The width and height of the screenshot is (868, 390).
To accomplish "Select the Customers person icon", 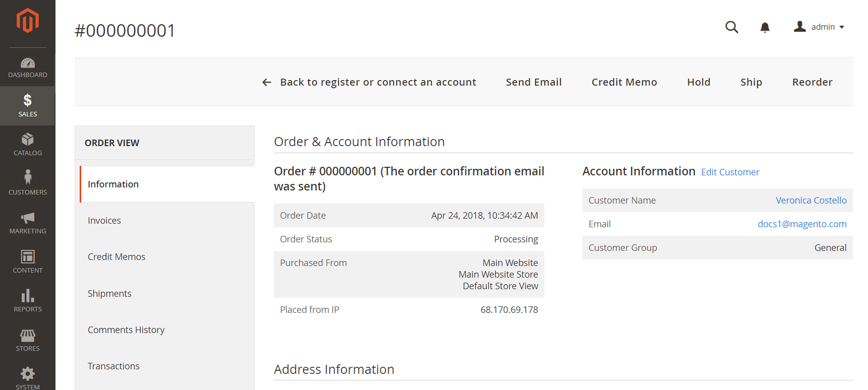I will click(x=28, y=177).
